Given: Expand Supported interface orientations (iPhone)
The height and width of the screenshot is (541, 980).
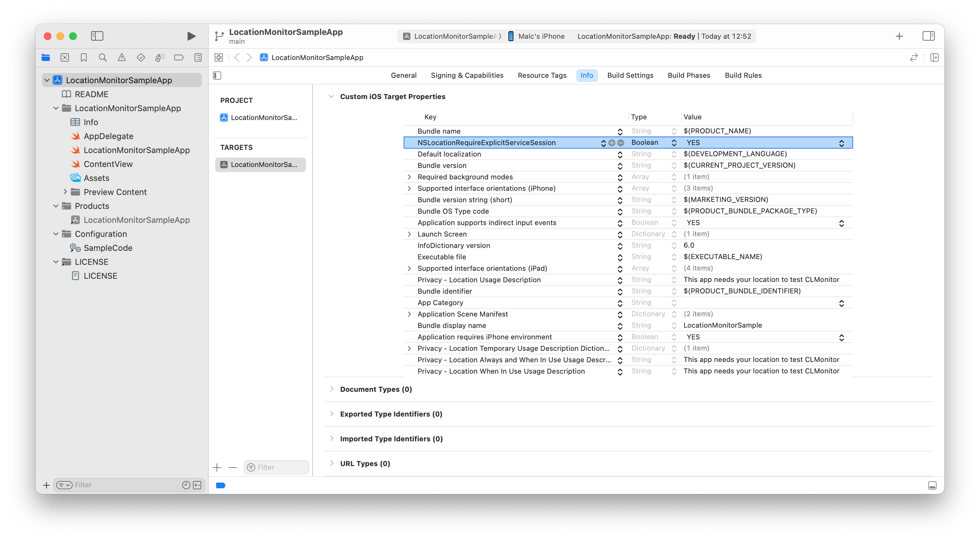Looking at the screenshot, I should (409, 189).
